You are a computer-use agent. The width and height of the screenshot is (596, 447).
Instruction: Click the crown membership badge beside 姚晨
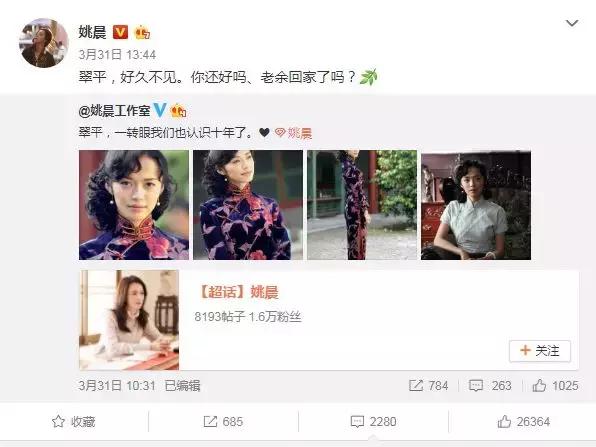pyautogui.click(x=143, y=33)
